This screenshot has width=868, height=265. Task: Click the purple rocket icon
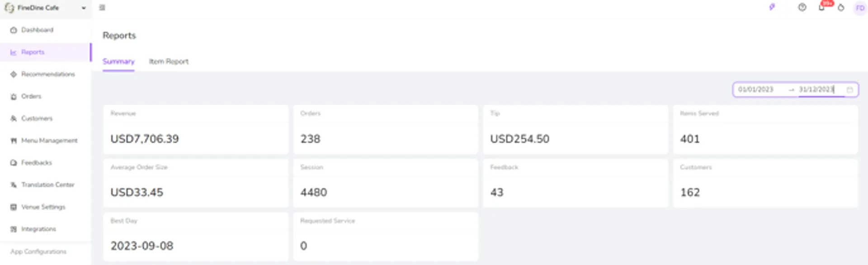coord(772,7)
